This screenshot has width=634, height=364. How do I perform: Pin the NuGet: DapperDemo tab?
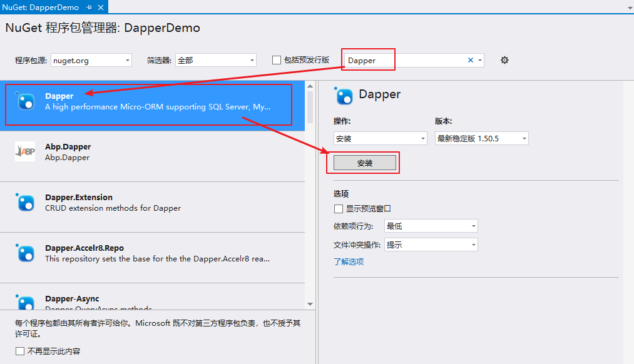point(89,8)
